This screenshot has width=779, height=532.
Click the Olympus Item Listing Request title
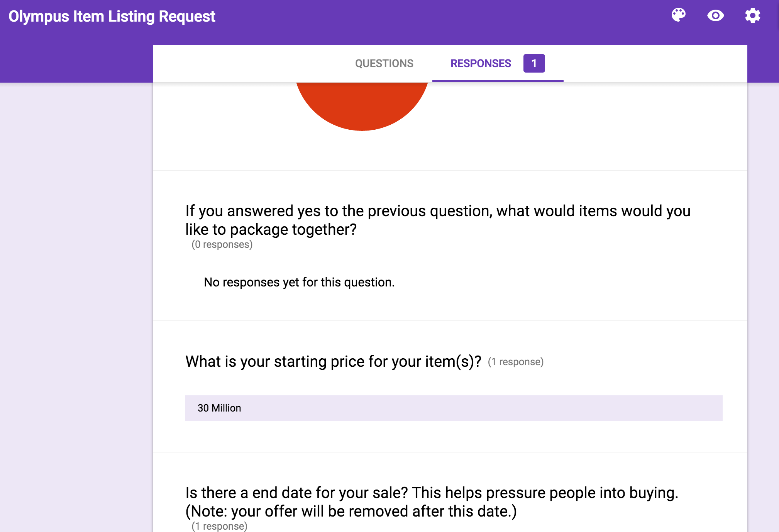point(112,16)
